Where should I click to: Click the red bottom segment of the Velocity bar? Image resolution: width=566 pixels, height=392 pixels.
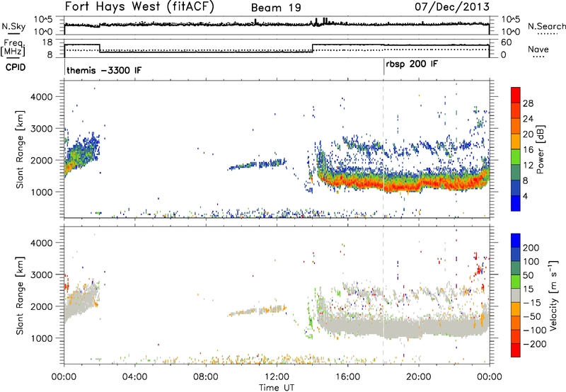(x=516, y=350)
